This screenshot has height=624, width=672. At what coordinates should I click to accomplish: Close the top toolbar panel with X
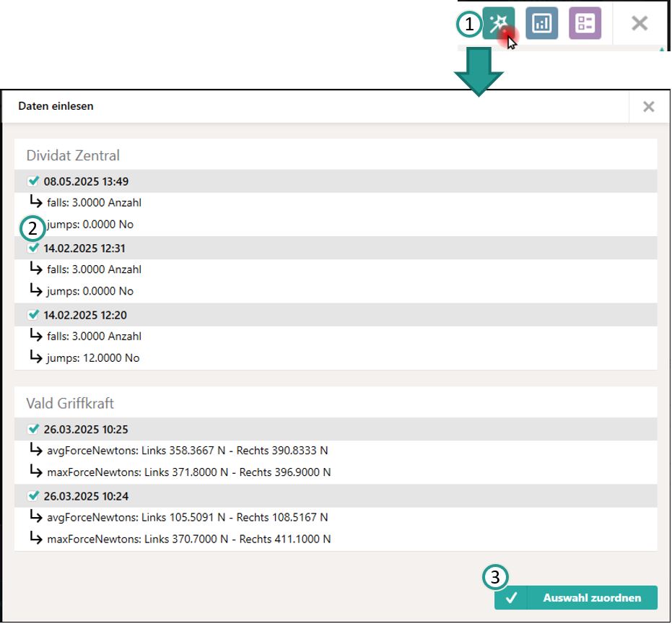point(640,23)
